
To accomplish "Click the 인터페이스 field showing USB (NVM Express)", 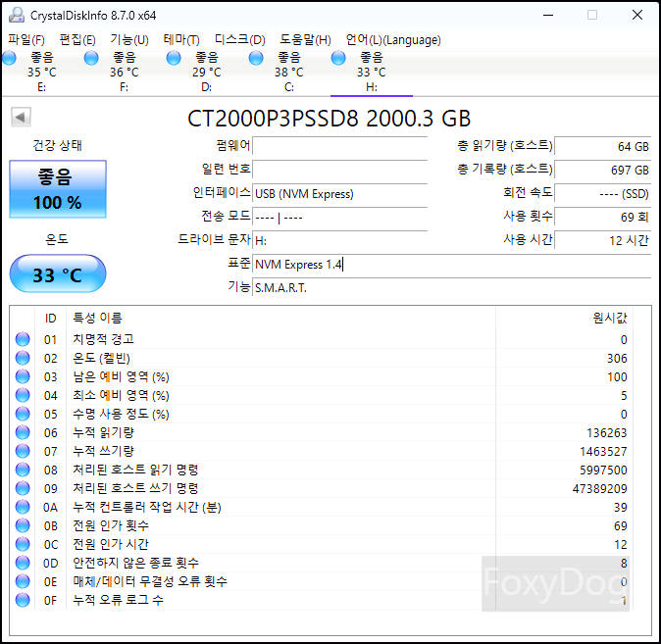I will click(x=339, y=193).
